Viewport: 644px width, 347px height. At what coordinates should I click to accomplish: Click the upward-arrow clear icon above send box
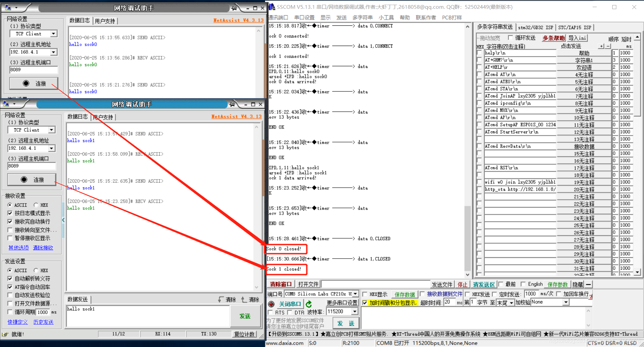(244, 299)
